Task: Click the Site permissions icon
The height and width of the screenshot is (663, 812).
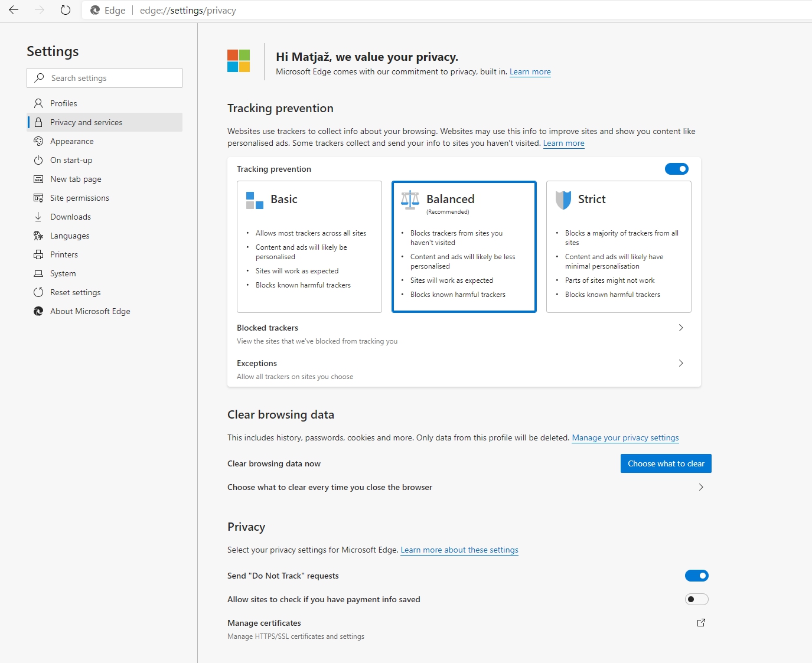Action: tap(38, 198)
